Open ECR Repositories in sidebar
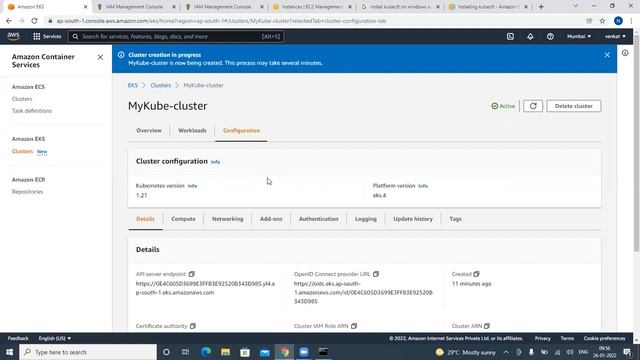Screen dimensions: 640x360 (x=27, y=192)
